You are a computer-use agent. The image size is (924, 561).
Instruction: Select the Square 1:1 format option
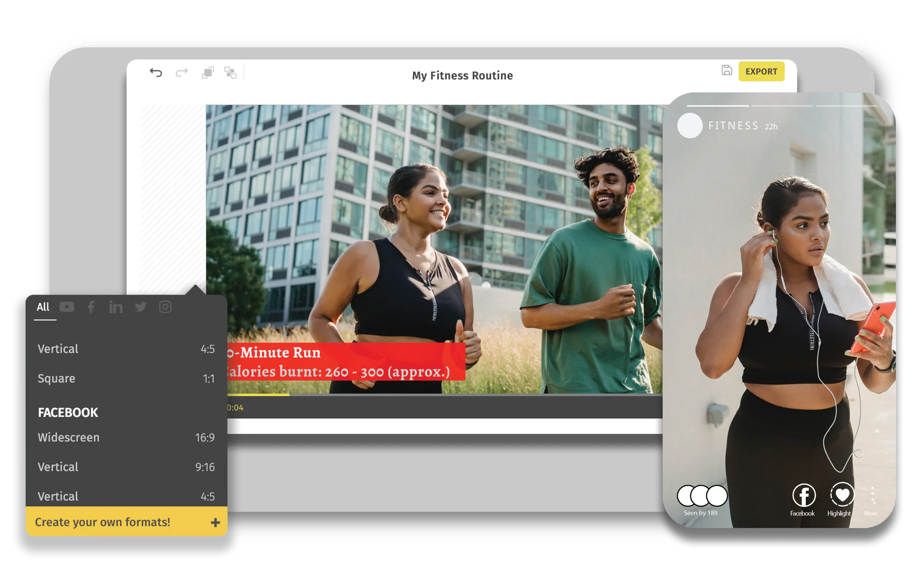tap(125, 379)
